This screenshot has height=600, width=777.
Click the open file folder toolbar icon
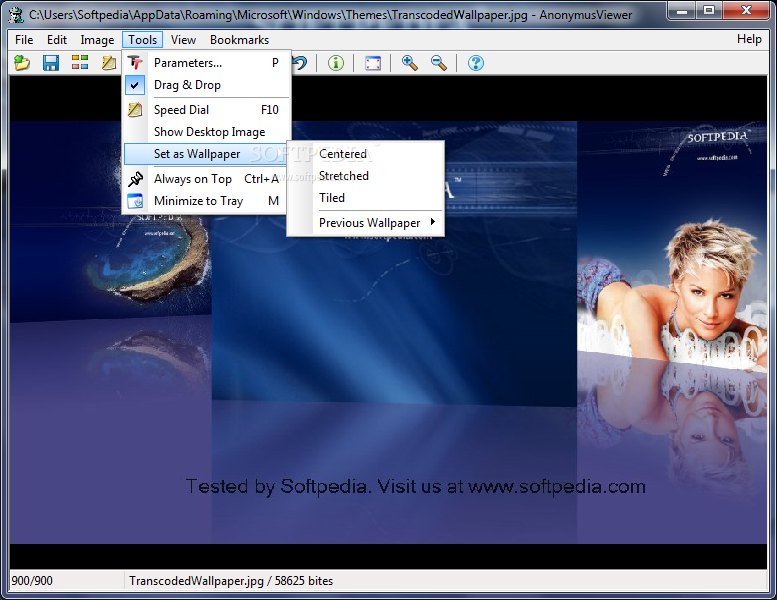pyautogui.click(x=22, y=63)
